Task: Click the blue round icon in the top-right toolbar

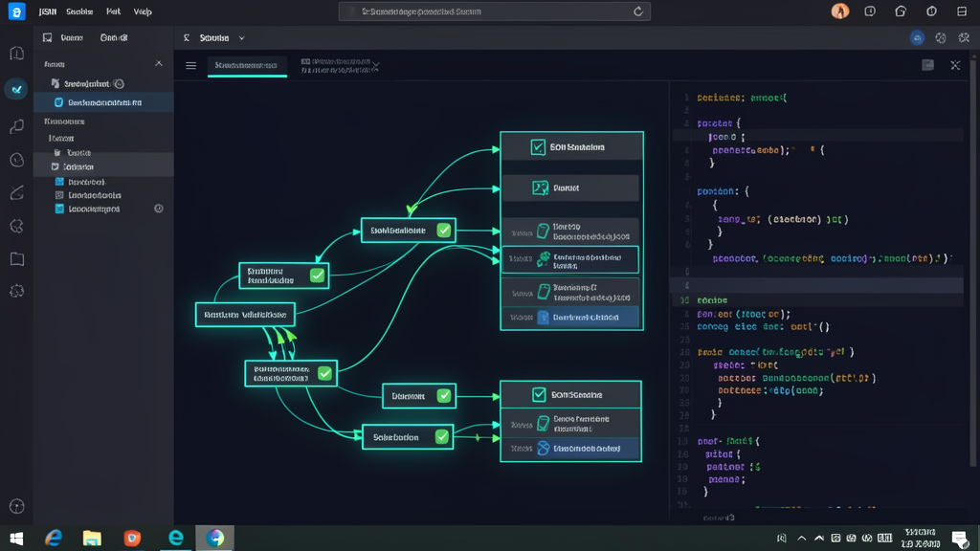Action: point(917,38)
